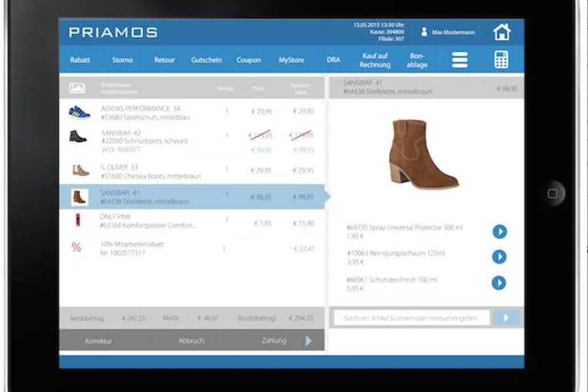Click the date and time 13.05.2015 text
Screen dimensions: 588x392
(378, 25)
